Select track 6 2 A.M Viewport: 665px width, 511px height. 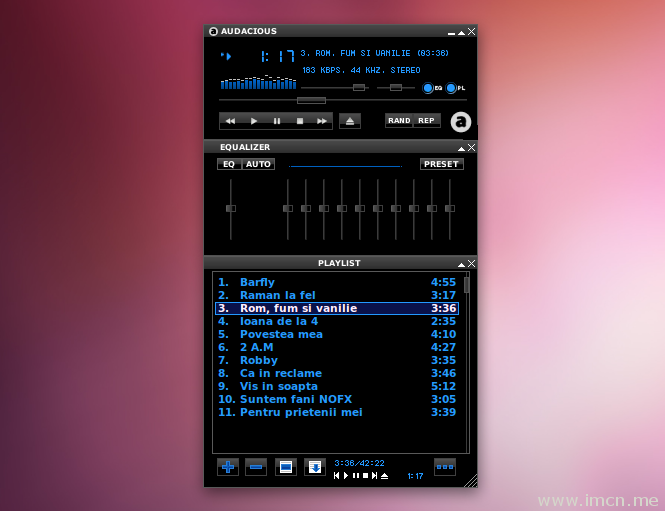point(337,347)
